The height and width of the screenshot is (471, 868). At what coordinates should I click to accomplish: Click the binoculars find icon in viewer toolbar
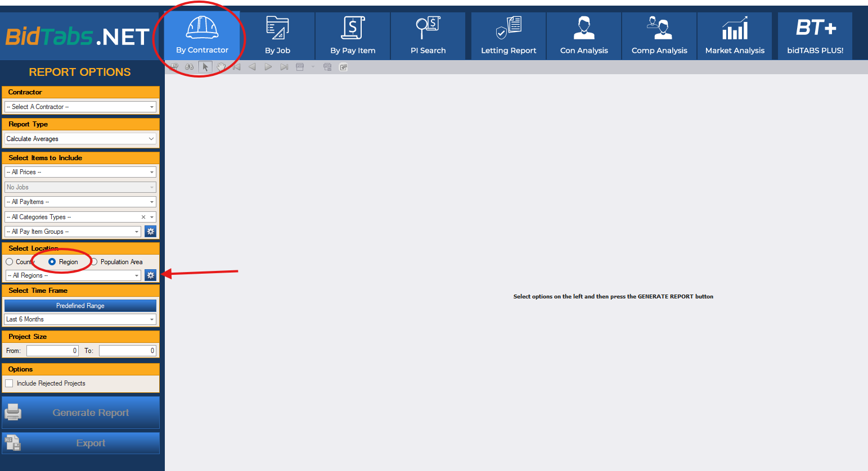(190, 67)
